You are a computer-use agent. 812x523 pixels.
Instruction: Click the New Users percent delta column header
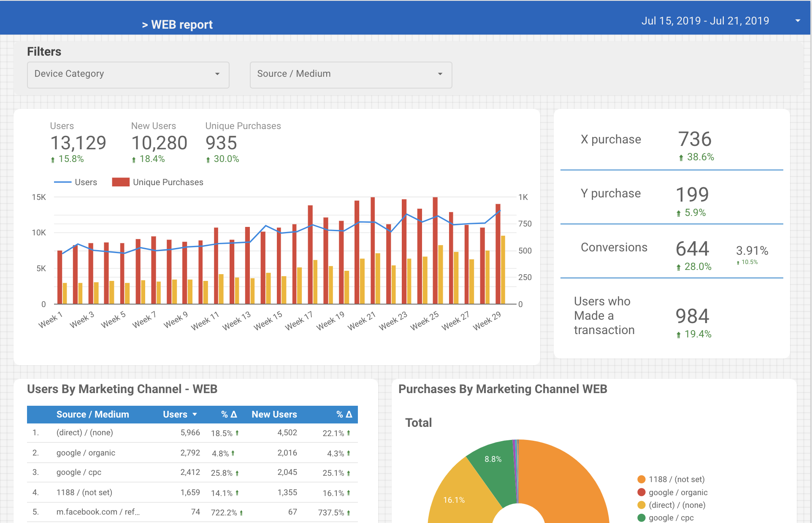click(344, 415)
